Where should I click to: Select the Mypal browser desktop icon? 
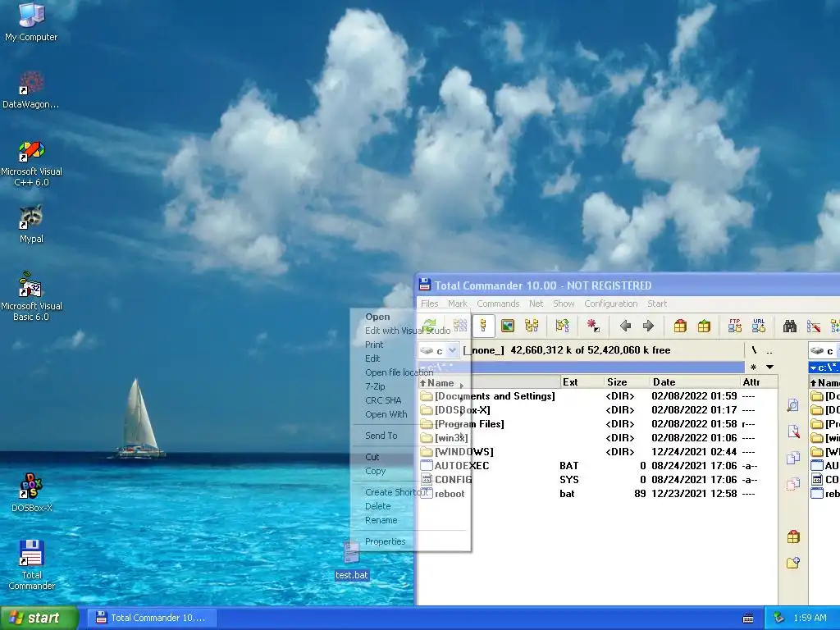pyautogui.click(x=31, y=224)
